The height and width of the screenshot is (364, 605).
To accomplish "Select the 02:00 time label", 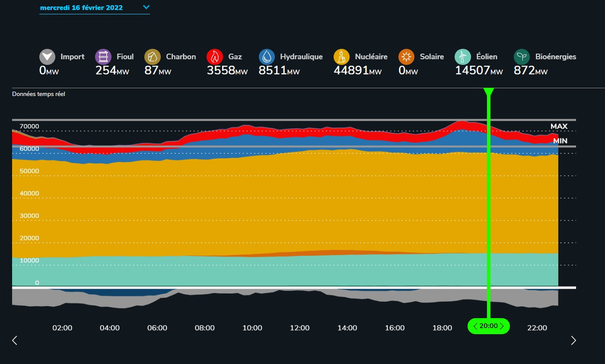I will pyautogui.click(x=62, y=328).
